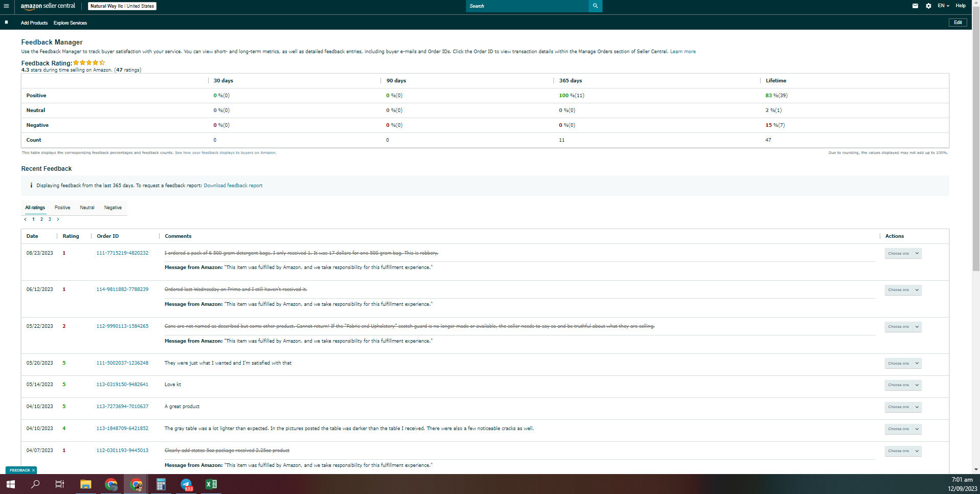980x494 pixels.
Task: Click the FEEDBACK floating tab
Action: [x=21, y=470]
